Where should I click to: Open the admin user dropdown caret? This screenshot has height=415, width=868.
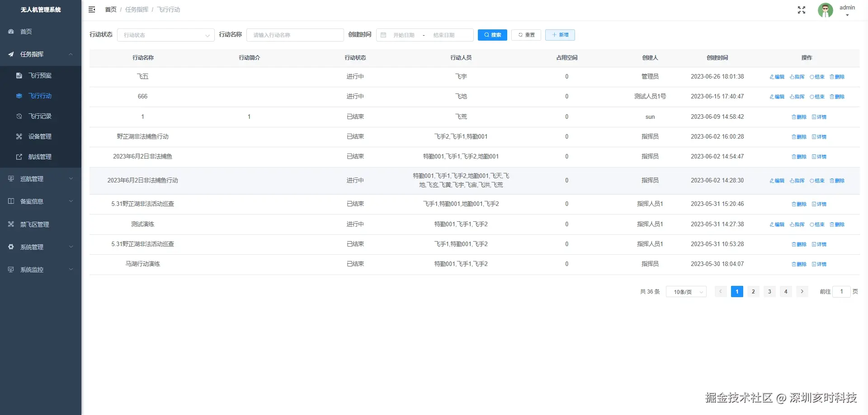[847, 15]
